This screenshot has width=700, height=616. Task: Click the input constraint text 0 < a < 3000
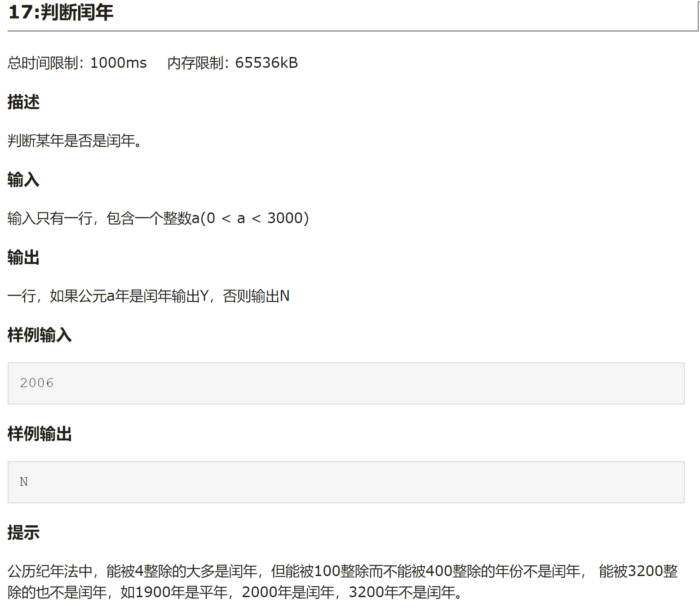pyautogui.click(x=257, y=218)
